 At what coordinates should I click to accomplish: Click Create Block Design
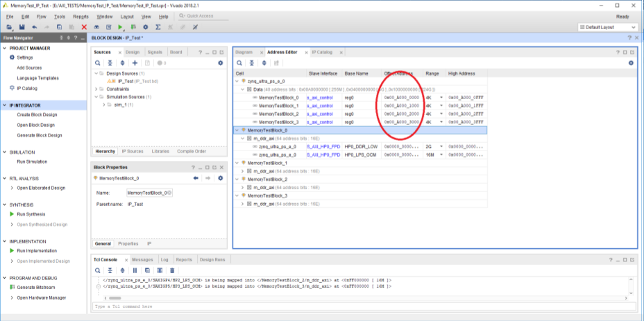[x=37, y=115]
